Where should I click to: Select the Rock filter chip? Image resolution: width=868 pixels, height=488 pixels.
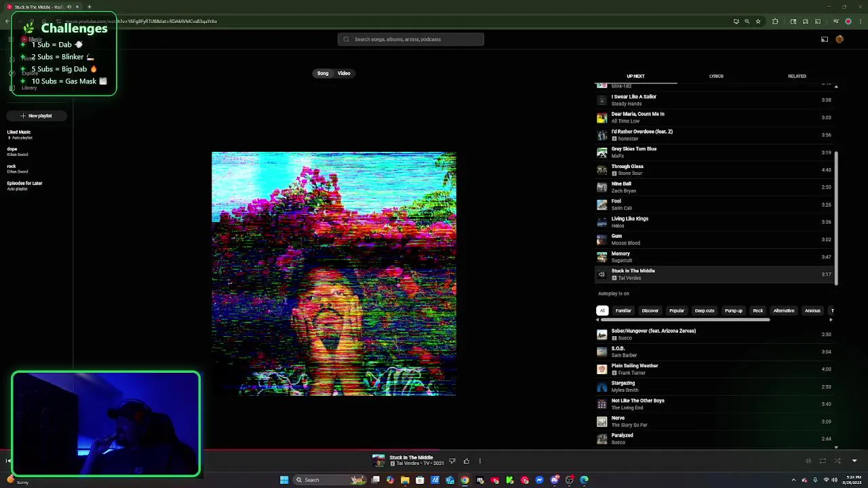(x=758, y=310)
